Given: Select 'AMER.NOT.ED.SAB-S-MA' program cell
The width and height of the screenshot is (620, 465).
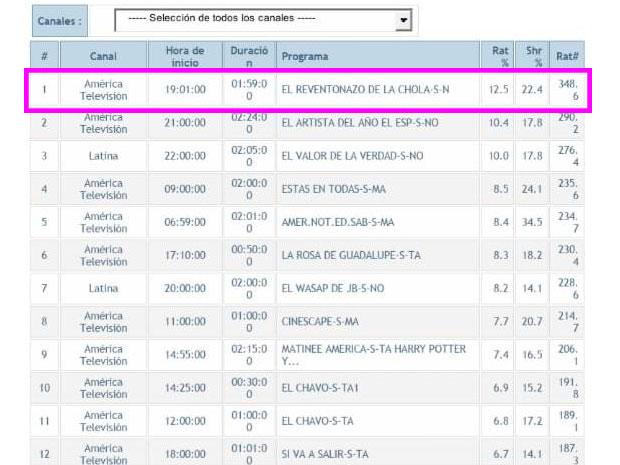Looking at the screenshot, I should 338,222.
